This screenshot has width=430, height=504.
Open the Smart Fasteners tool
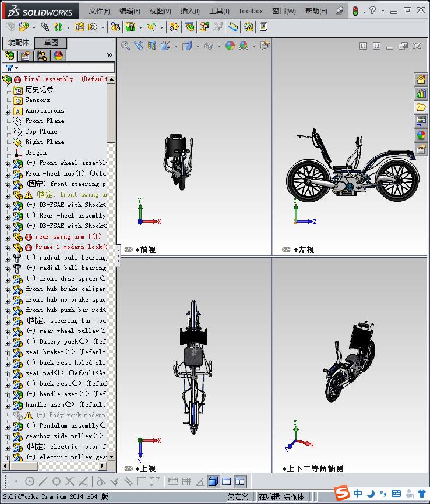coord(79,27)
